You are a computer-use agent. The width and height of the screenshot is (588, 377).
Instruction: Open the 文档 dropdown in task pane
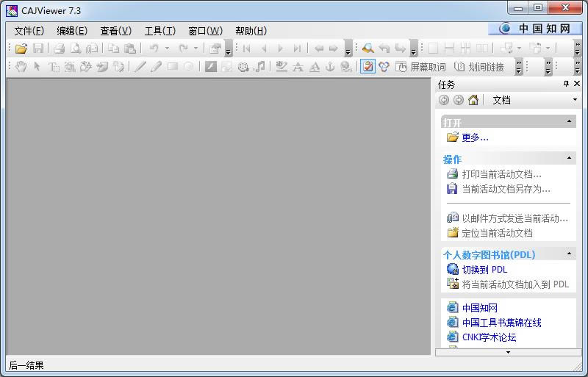click(x=575, y=100)
